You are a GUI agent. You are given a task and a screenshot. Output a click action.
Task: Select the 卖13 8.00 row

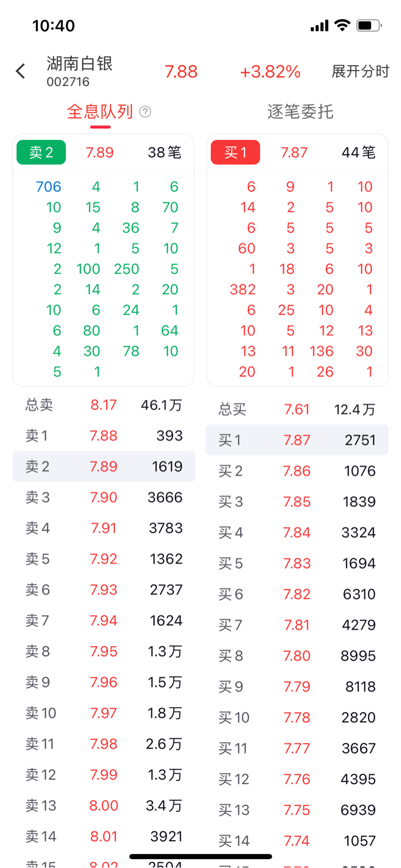tap(104, 806)
